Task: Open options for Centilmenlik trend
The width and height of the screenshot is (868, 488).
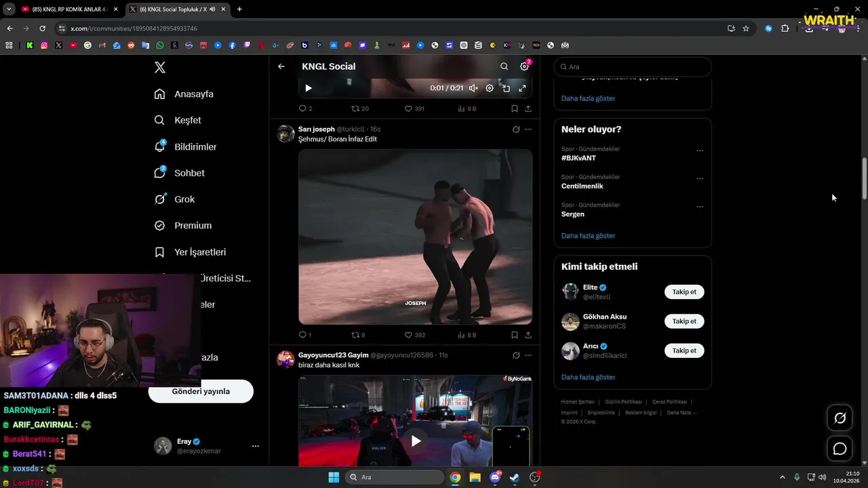Action: pos(700,179)
